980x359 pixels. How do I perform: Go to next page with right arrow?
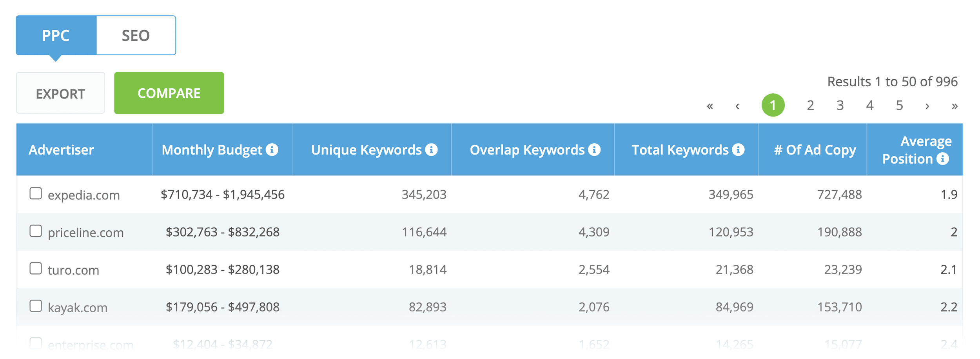click(x=927, y=106)
